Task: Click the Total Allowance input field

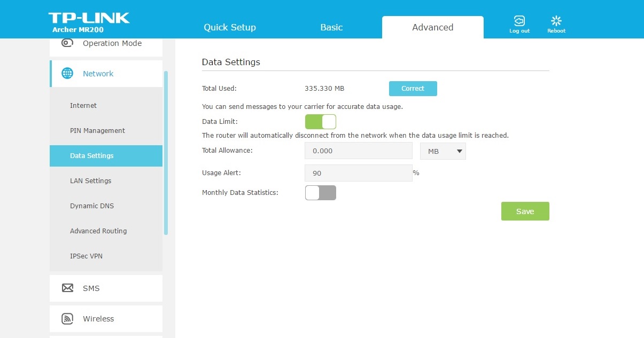Action: 358,151
